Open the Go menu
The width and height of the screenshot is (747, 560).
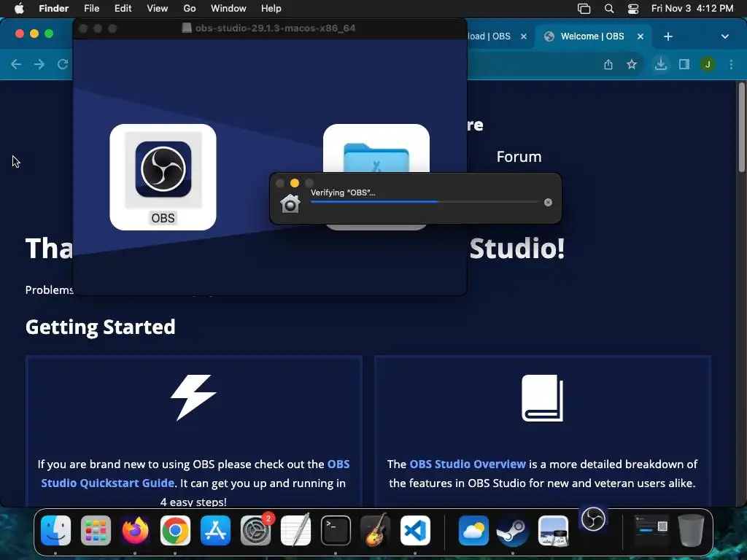[x=190, y=9]
